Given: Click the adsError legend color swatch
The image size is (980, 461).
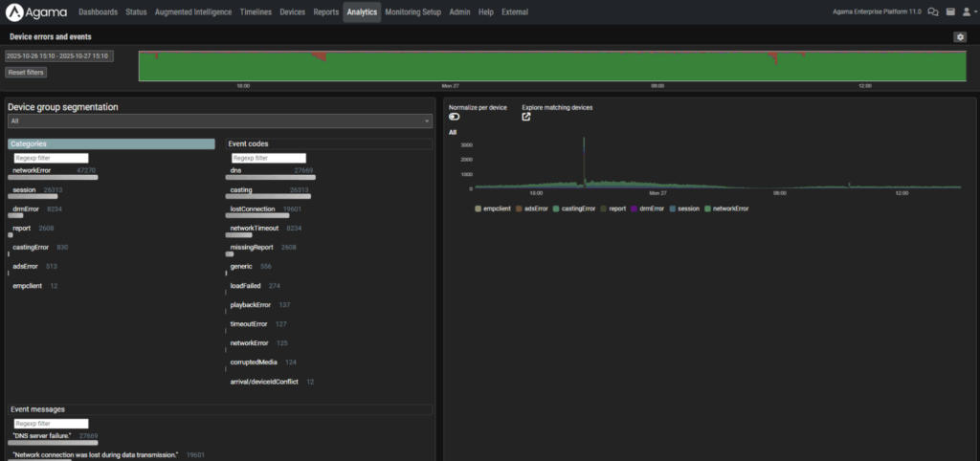Looking at the screenshot, I should [x=520, y=208].
